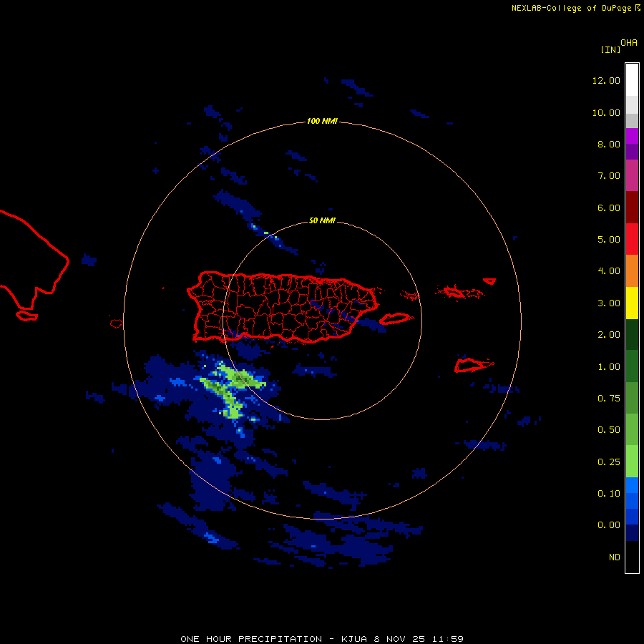Click the 50 NMI range ring label
The image size is (644, 644).
(322, 220)
